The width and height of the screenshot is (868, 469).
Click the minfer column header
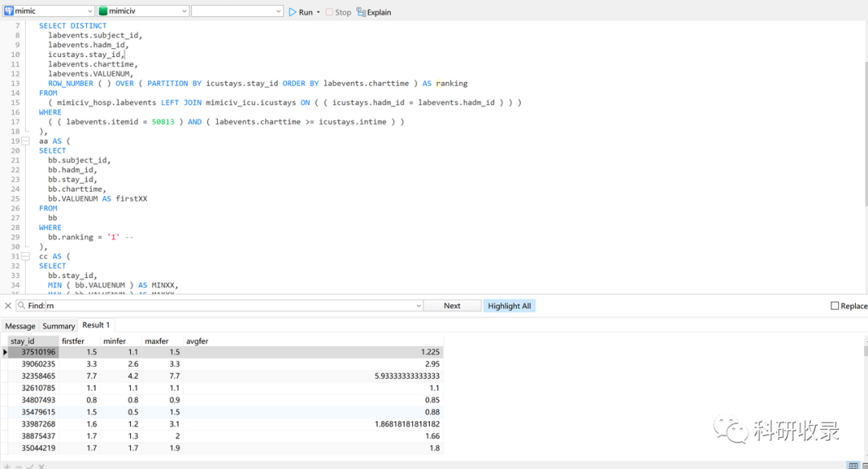point(121,341)
